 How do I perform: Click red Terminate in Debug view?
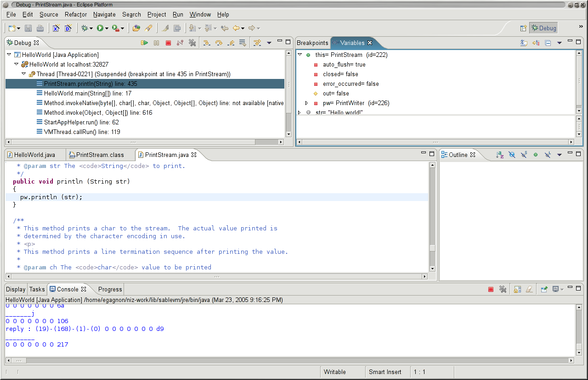(169, 43)
